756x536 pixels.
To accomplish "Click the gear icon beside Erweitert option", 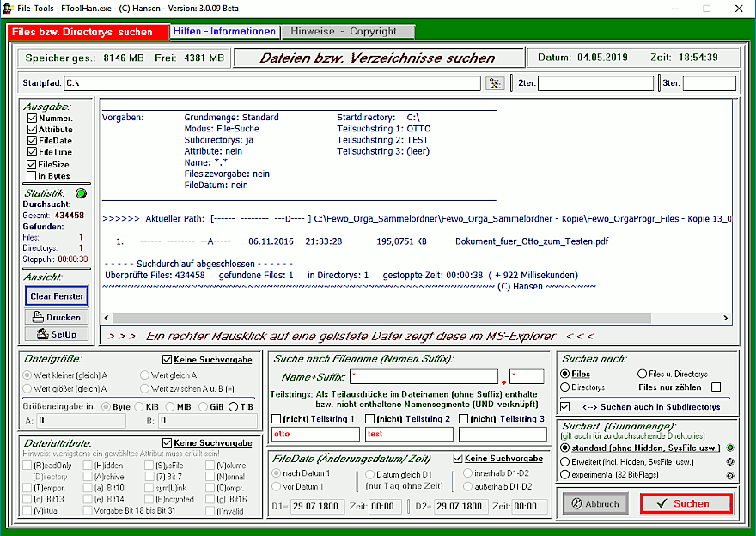I will click(x=729, y=461).
